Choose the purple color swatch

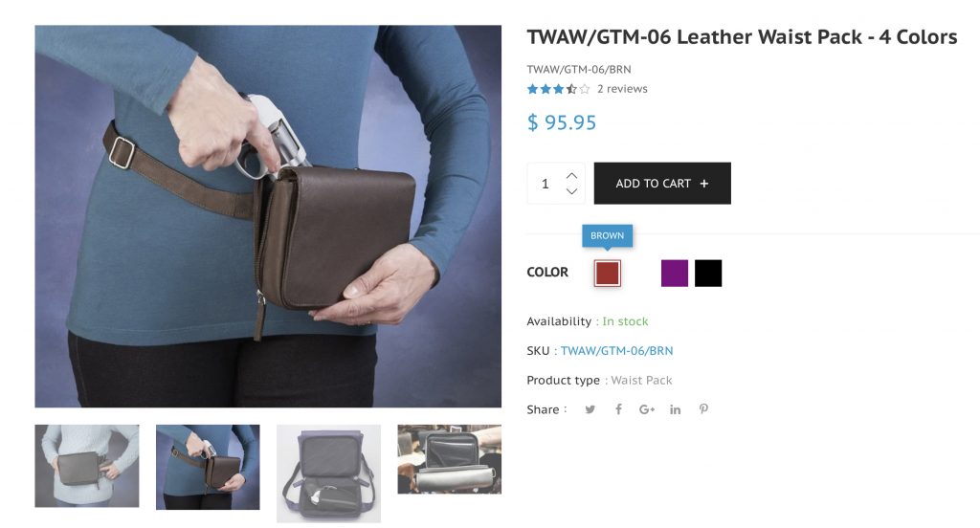click(x=675, y=273)
